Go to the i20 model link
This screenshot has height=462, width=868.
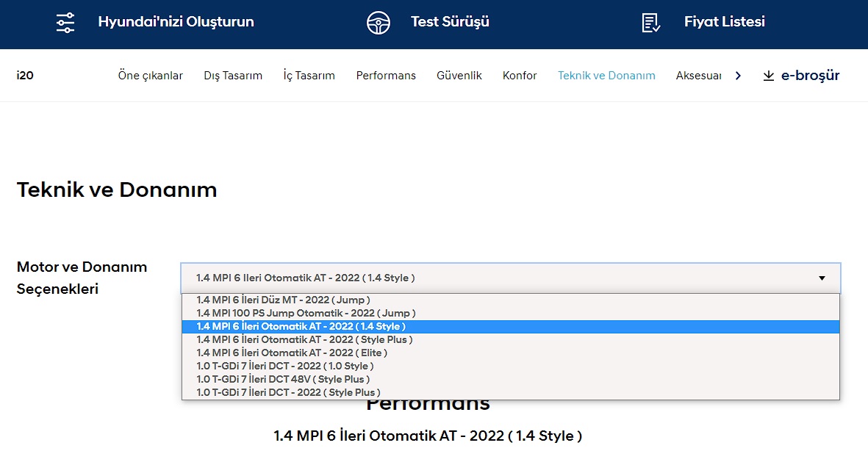[25, 75]
